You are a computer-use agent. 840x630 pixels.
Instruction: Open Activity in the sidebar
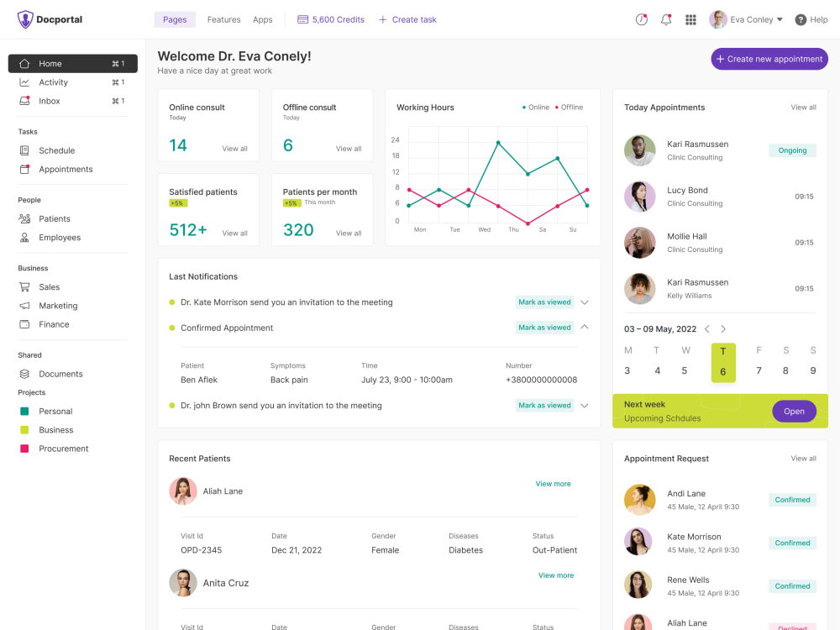pyautogui.click(x=73, y=82)
